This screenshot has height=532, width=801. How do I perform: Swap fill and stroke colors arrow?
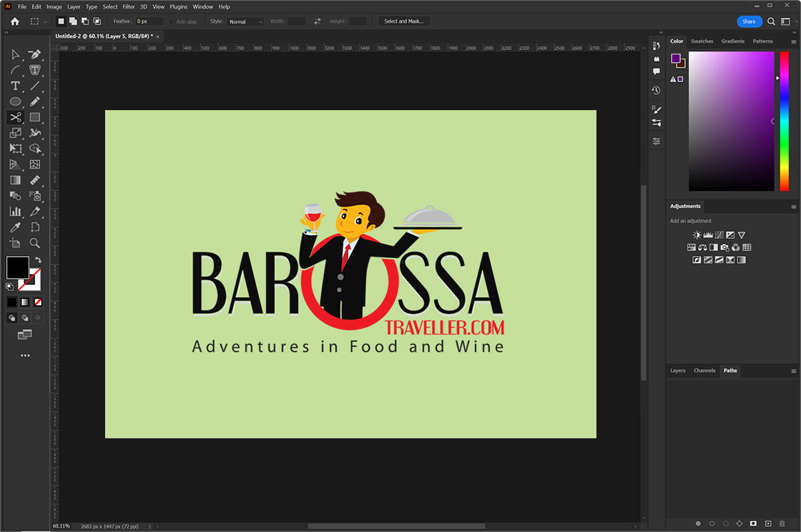tap(38, 260)
